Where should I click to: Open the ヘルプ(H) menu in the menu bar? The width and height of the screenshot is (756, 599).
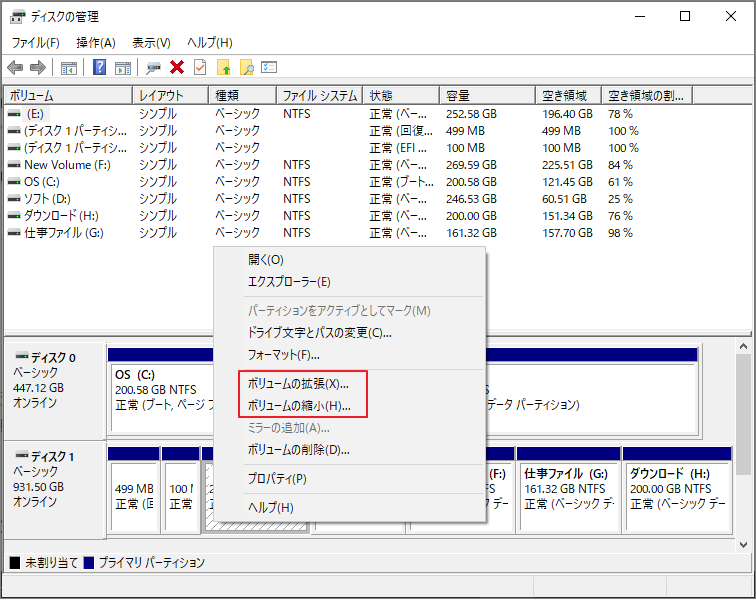point(210,43)
